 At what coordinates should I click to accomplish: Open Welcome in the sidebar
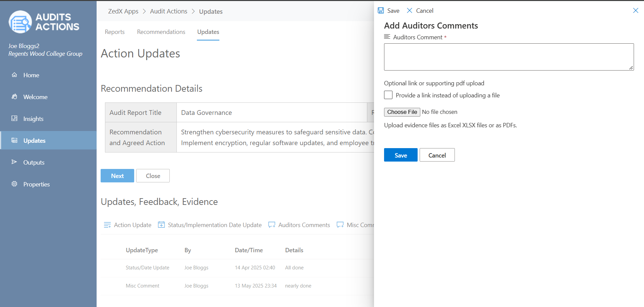pyautogui.click(x=48, y=97)
